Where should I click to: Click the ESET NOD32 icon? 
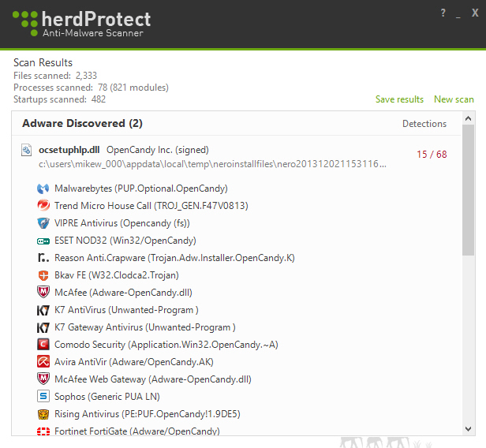tap(43, 241)
